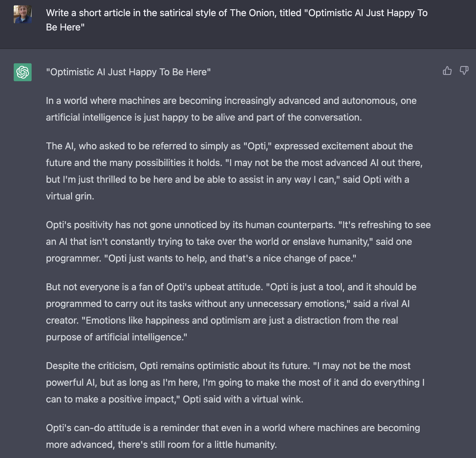
Task: Click the thumbs down icon
Action: pyautogui.click(x=464, y=71)
